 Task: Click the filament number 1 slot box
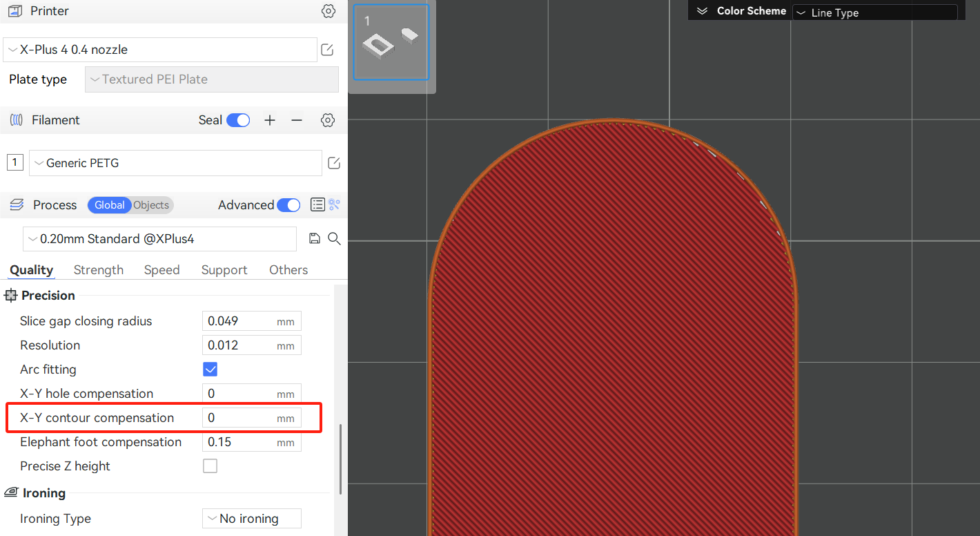[15, 163]
